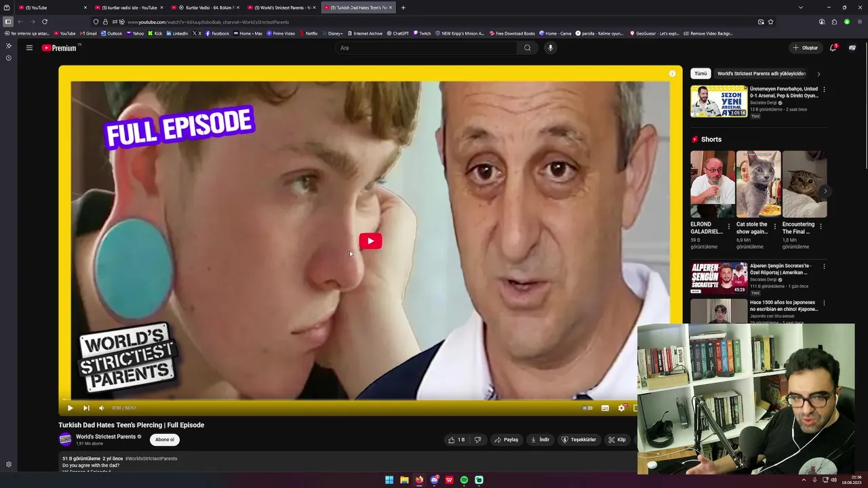This screenshot has width=868, height=488.
Task: Switch to the World's Strictest Parents tab
Action: click(282, 7)
